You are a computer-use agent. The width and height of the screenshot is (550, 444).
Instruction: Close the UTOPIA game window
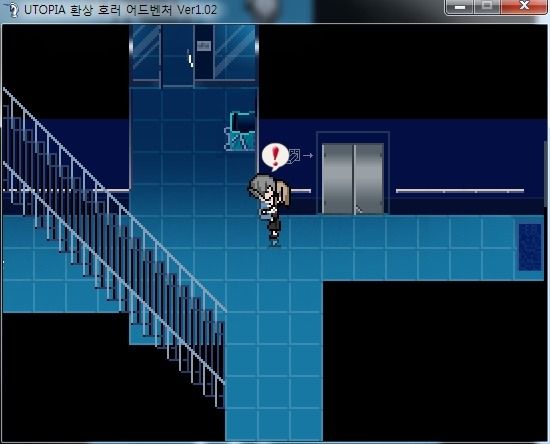coord(524,7)
